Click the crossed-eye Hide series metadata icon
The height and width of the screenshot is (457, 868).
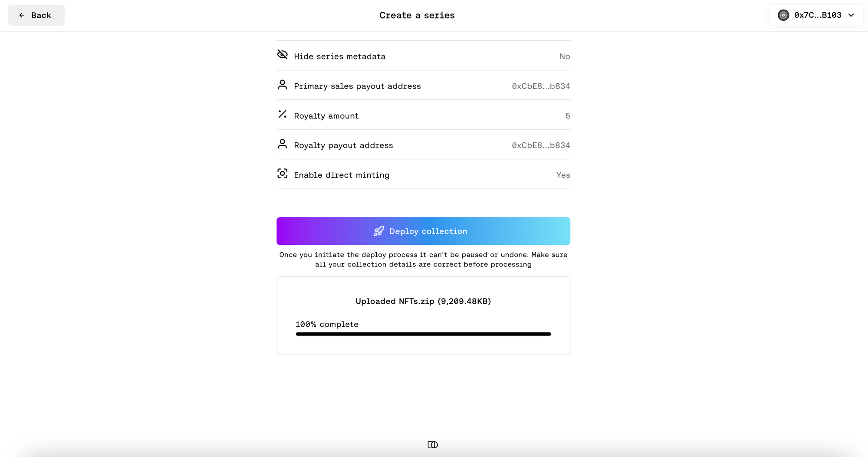[x=283, y=55]
